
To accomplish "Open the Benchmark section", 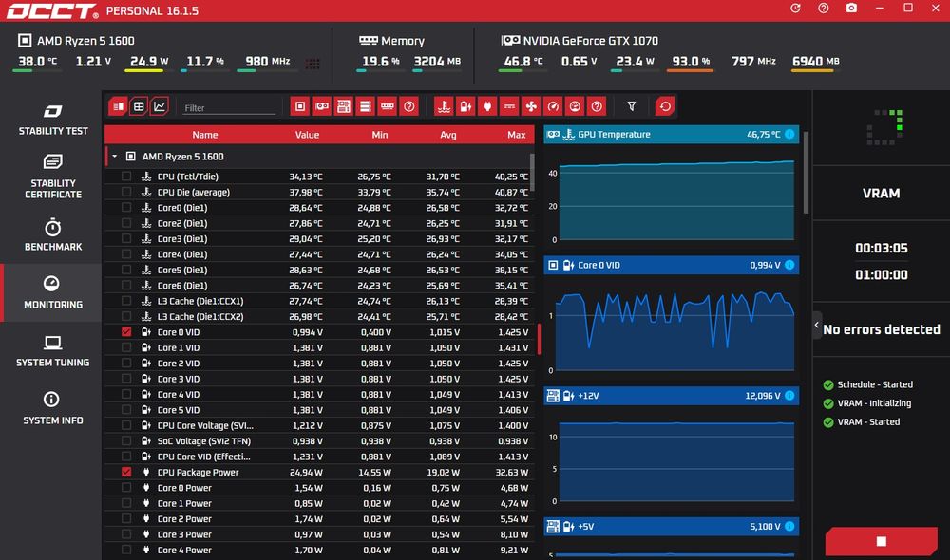I will (x=52, y=235).
